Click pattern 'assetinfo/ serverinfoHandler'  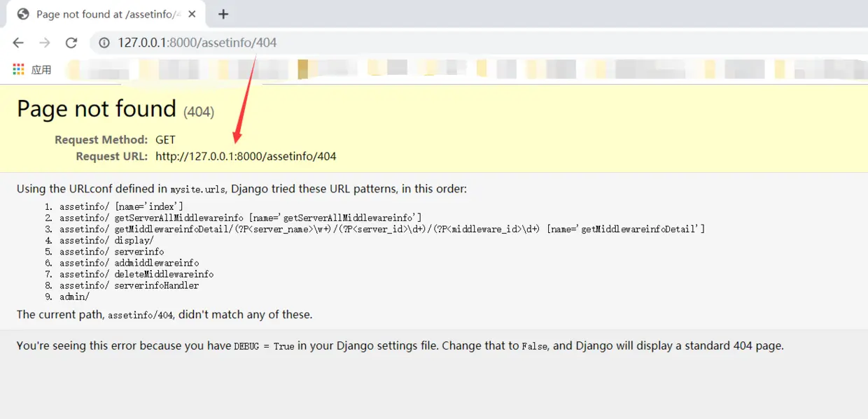pyautogui.click(x=129, y=285)
